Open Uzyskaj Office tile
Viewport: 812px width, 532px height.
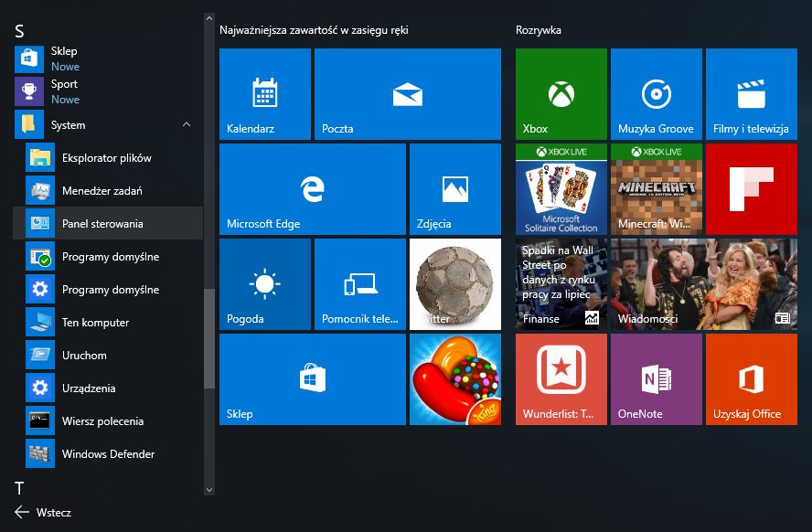751,379
